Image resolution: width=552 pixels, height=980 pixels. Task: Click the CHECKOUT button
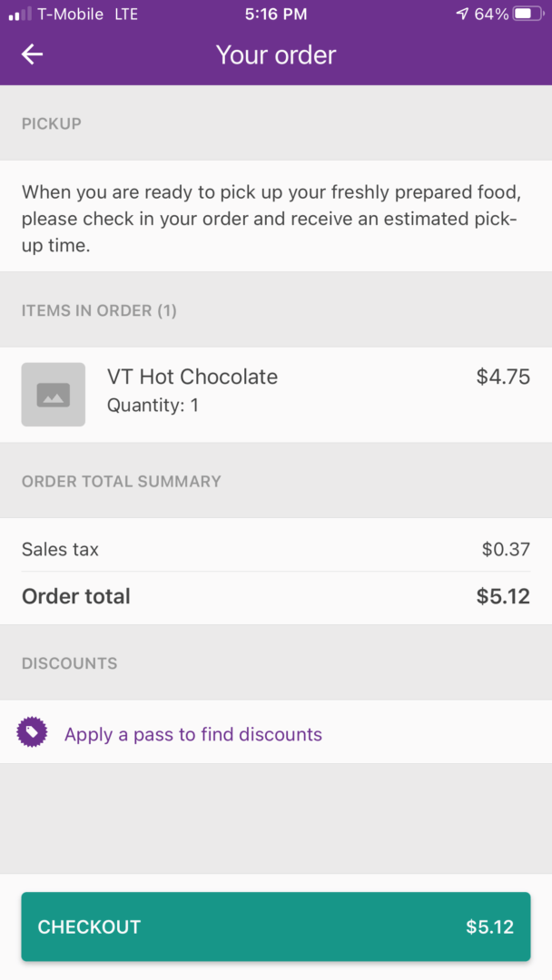coord(276,926)
